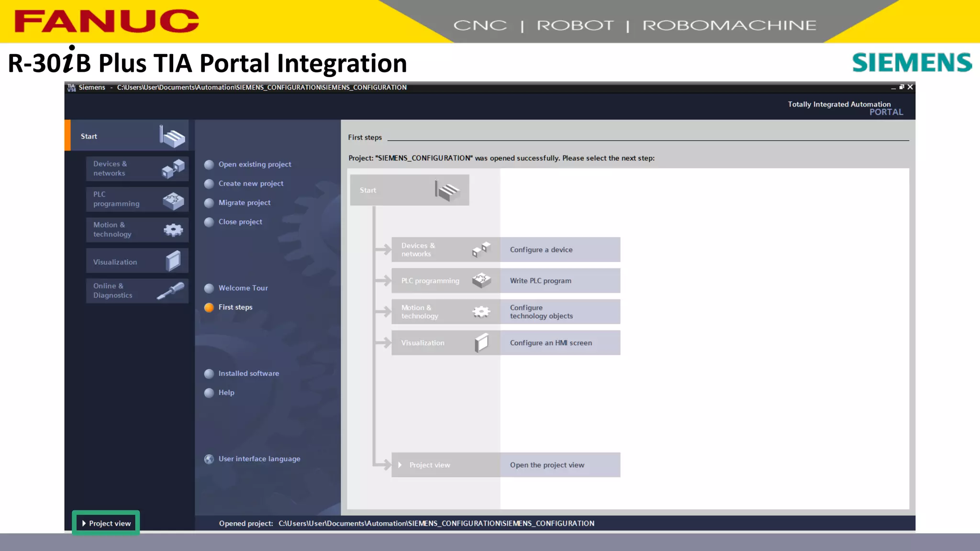Launch the Welcome Tour
This screenshot has height=551, width=980.
point(243,288)
